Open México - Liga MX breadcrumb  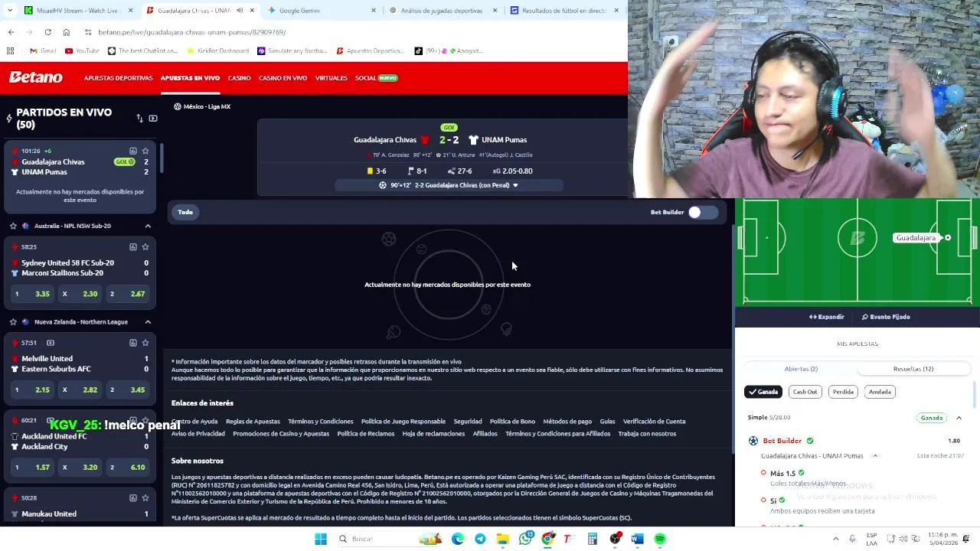click(202, 106)
